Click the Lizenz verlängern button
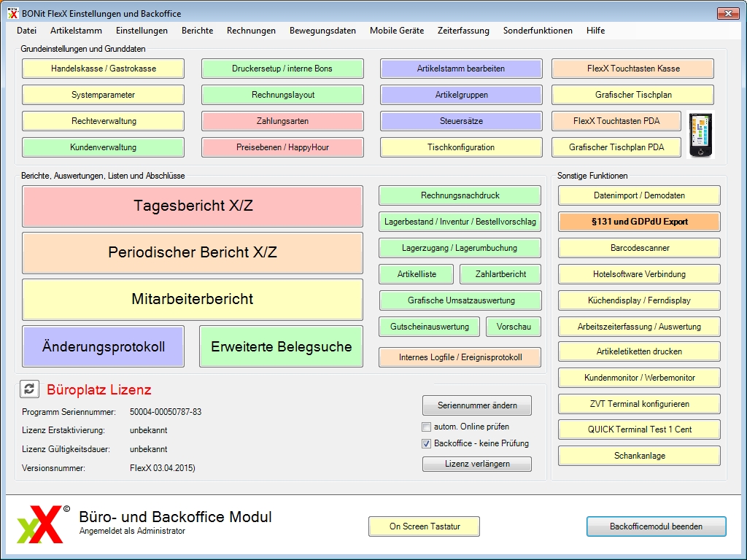 point(477,464)
